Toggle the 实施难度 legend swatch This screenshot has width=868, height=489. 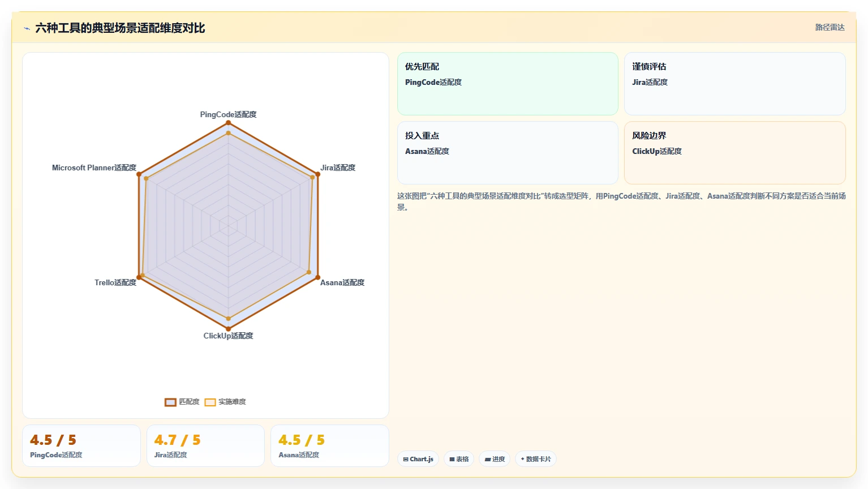(x=210, y=402)
